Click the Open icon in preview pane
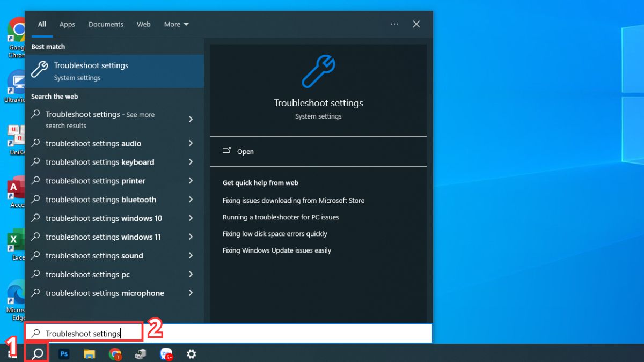 (x=226, y=151)
